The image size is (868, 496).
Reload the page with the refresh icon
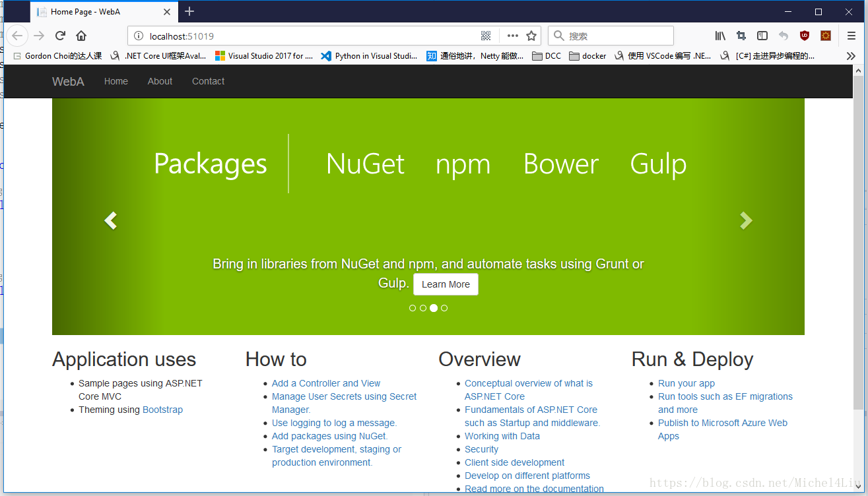[x=60, y=36]
